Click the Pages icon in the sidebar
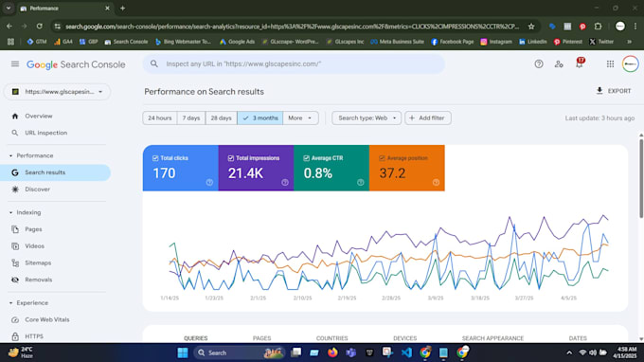The width and height of the screenshot is (644, 362). (15, 229)
